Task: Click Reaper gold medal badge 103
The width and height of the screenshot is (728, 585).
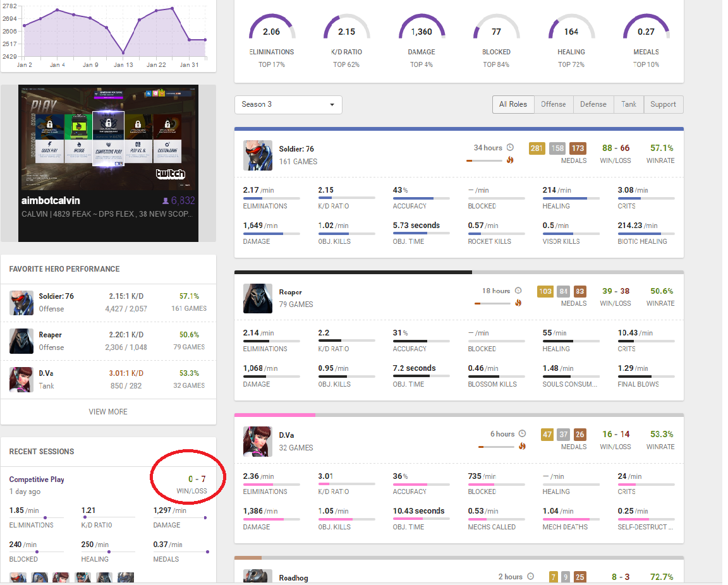Action: click(x=545, y=292)
